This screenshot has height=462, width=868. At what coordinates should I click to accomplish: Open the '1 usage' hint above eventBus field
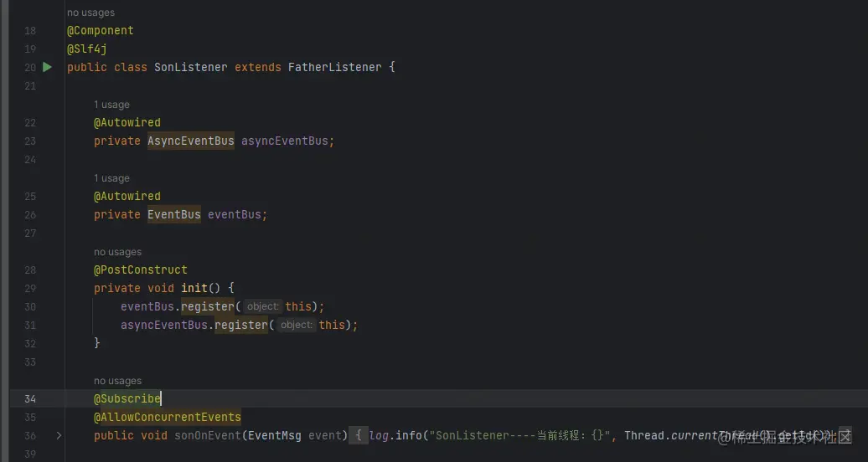coord(111,178)
